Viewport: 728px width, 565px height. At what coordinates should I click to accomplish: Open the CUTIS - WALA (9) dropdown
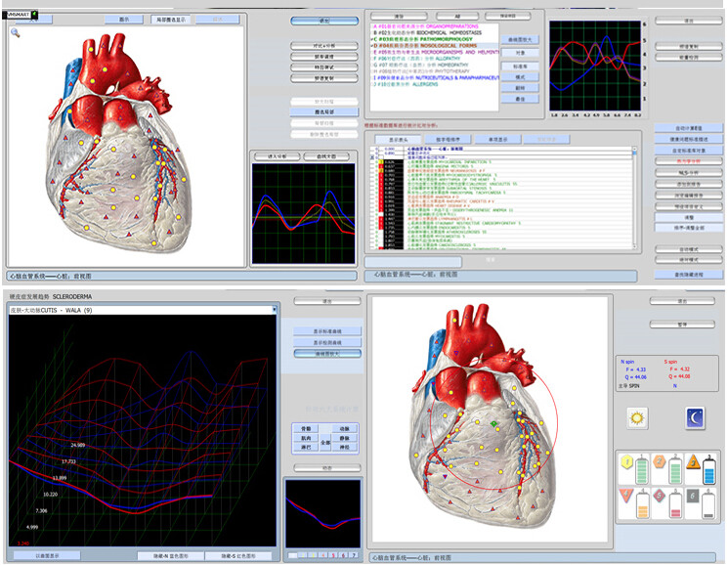point(273,310)
